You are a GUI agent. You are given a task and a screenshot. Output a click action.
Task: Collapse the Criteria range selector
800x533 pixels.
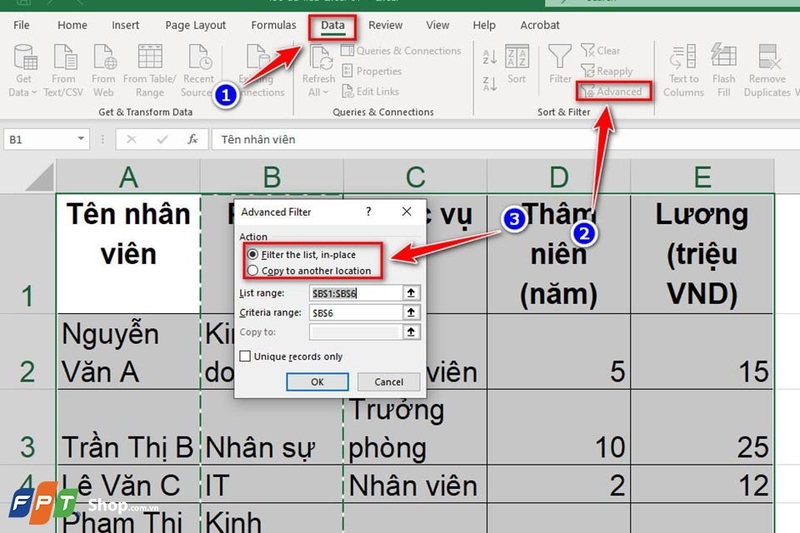(x=411, y=312)
